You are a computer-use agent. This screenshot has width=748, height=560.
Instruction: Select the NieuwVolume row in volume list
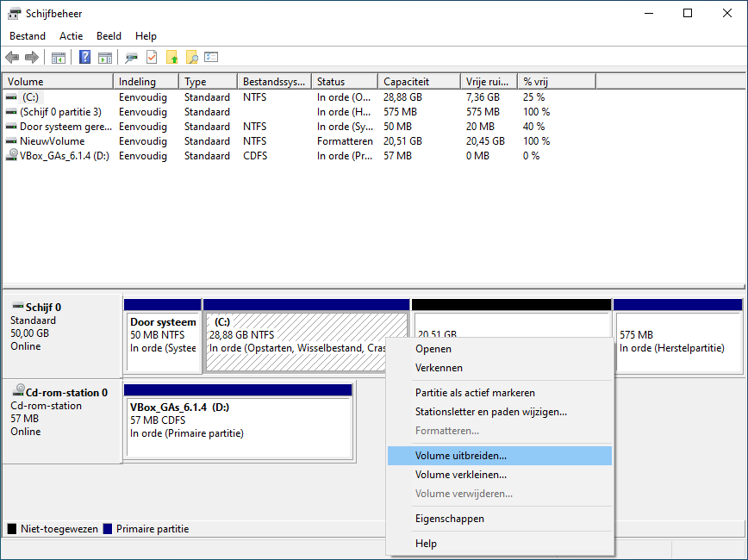53,141
